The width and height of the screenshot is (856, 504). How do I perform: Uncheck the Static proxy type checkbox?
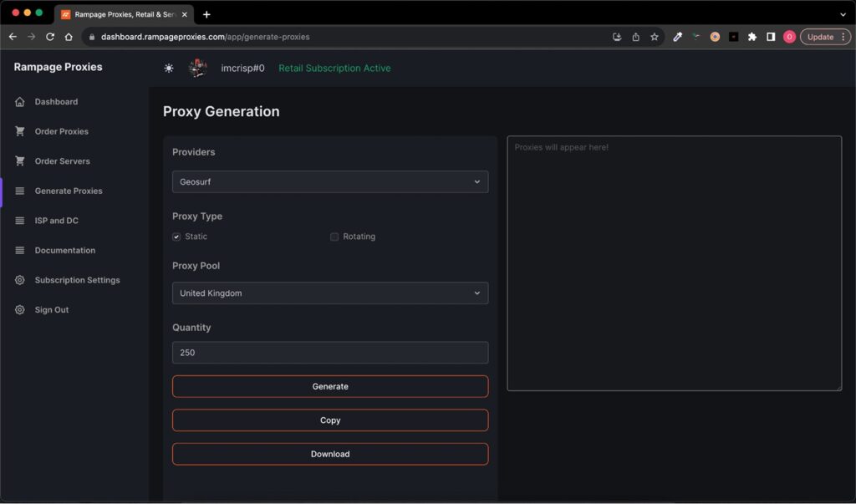176,237
